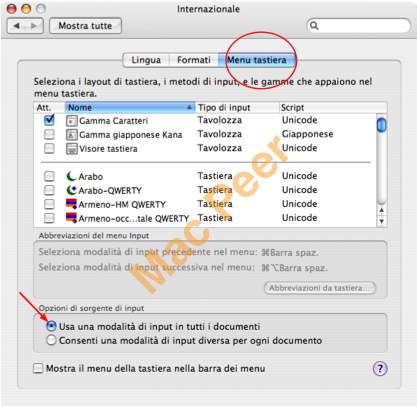
Task: Sort list by the Nome column header
Action: (x=129, y=107)
